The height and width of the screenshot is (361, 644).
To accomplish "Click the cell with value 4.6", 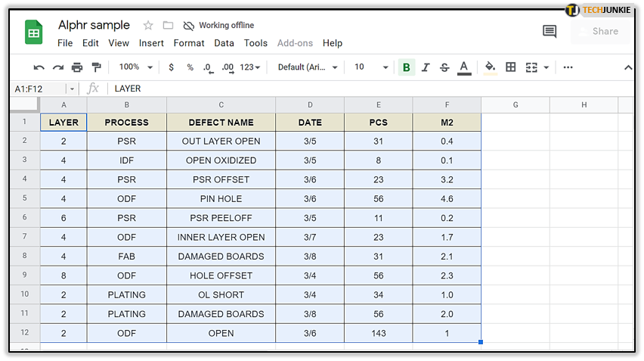I will [447, 198].
